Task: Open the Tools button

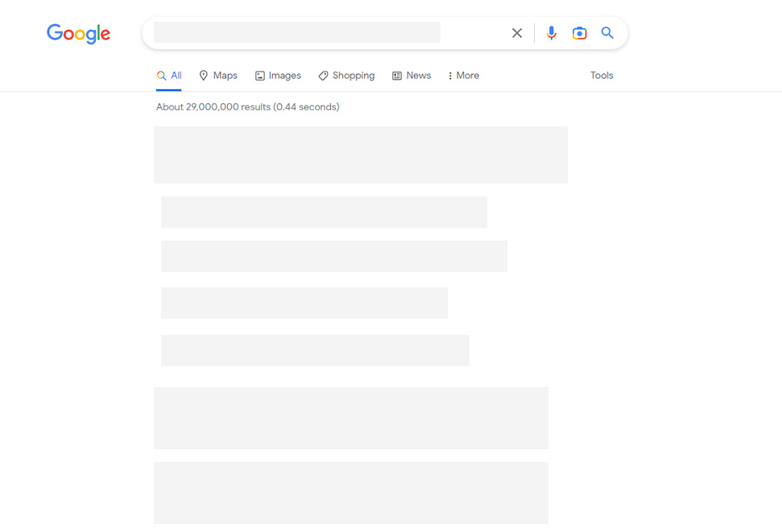Action: tap(602, 76)
